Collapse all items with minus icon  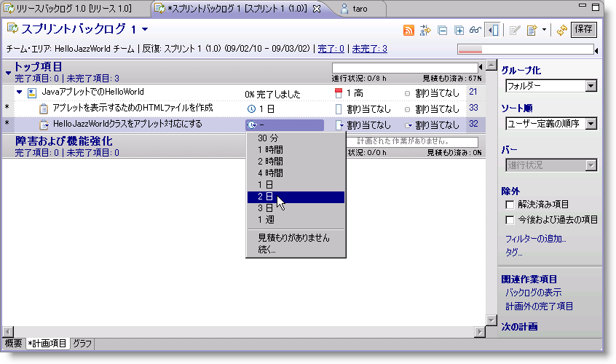tap(443, 31)
